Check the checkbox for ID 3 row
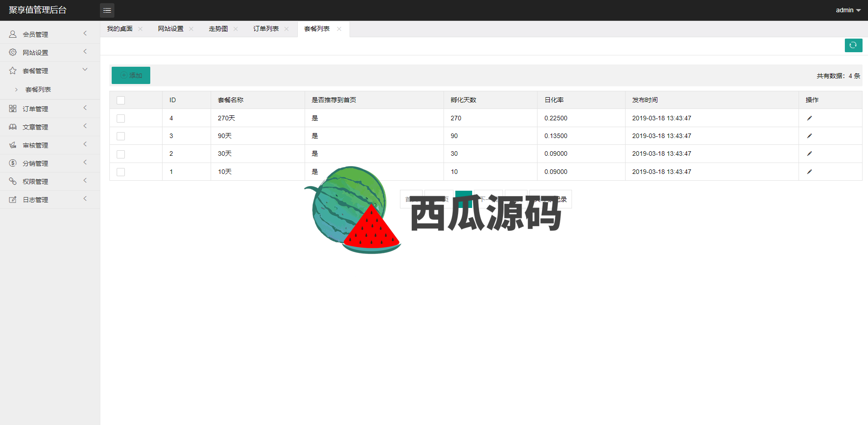The height and width of the screenshot is (425, 868). (121, 136)
